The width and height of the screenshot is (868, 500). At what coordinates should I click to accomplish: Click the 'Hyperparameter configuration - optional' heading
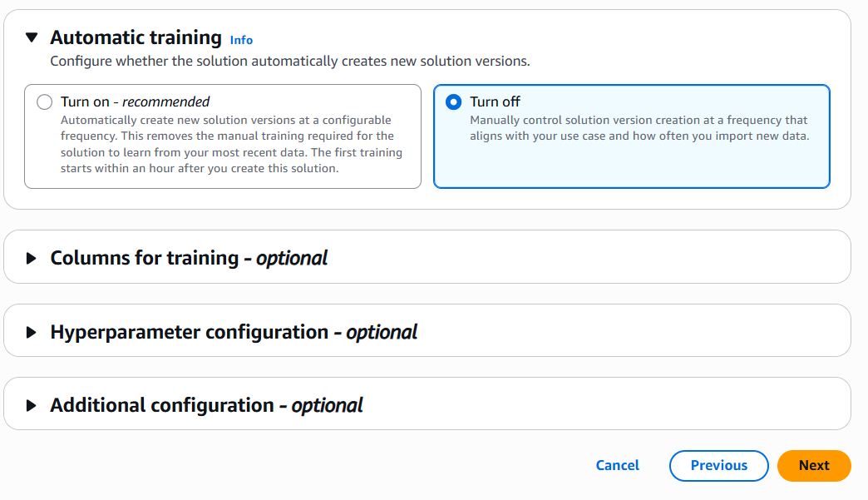pyautogui.click(x=234, y=332)
